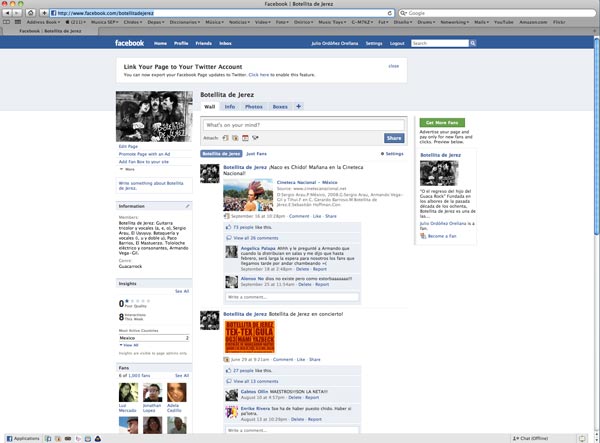Click the facebook logo in header

(129, 43)
